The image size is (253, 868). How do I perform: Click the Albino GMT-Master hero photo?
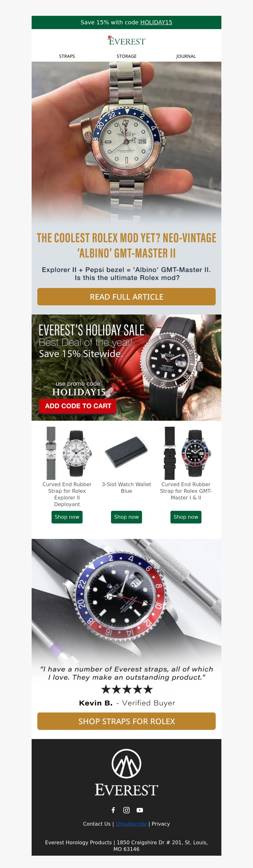pyautogui.click(x=126, y=143)
